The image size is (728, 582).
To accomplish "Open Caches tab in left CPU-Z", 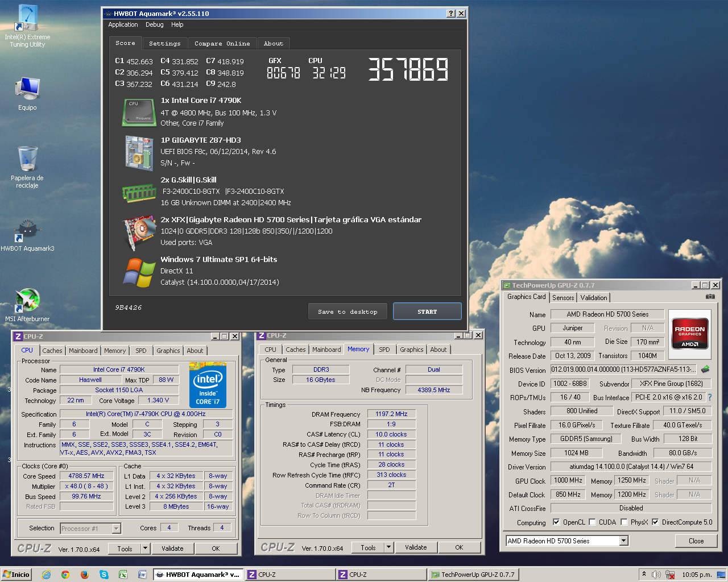I will [52, 351].
